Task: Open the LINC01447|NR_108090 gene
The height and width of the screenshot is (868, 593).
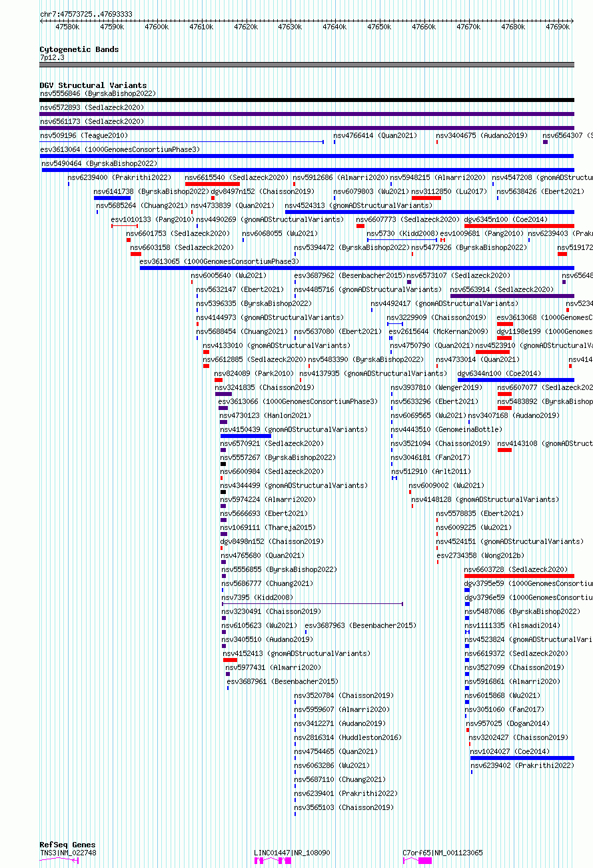Action: 292,853
